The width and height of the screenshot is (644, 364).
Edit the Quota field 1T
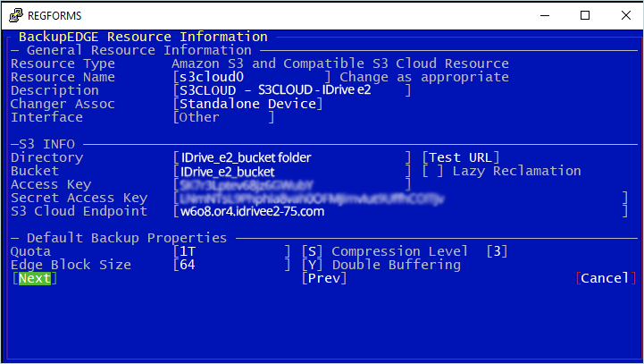pos(231,251)
